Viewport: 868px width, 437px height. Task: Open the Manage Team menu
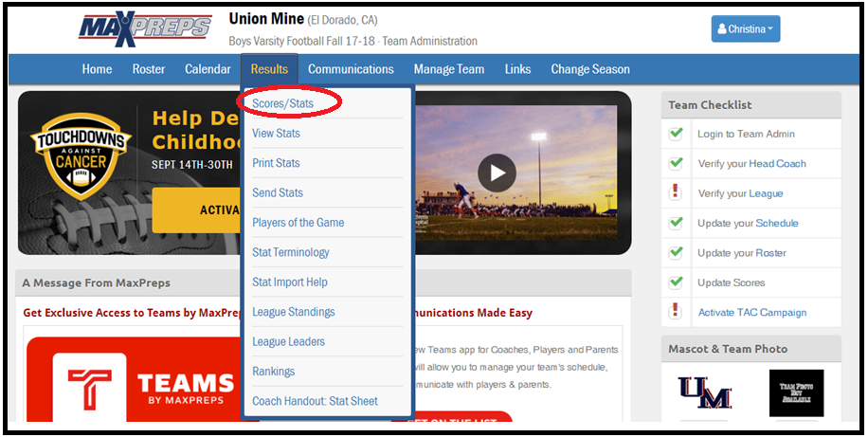coord(448,69)
